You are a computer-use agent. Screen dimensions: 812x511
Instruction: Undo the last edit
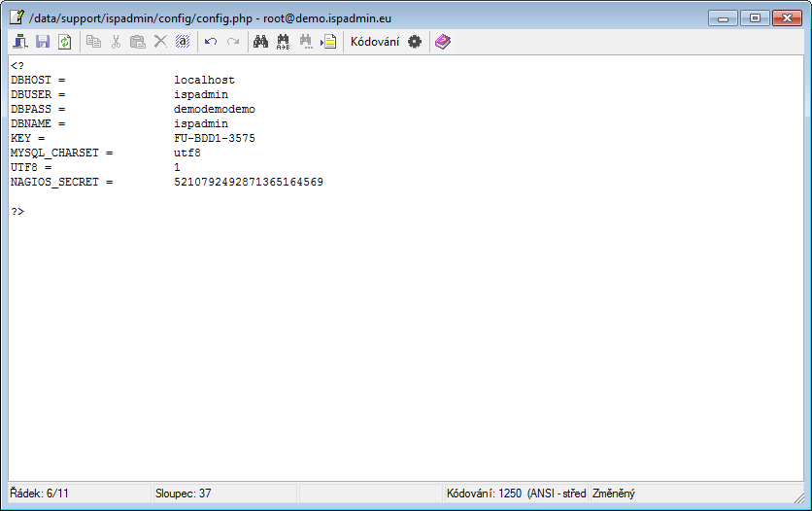pos(211,42)
